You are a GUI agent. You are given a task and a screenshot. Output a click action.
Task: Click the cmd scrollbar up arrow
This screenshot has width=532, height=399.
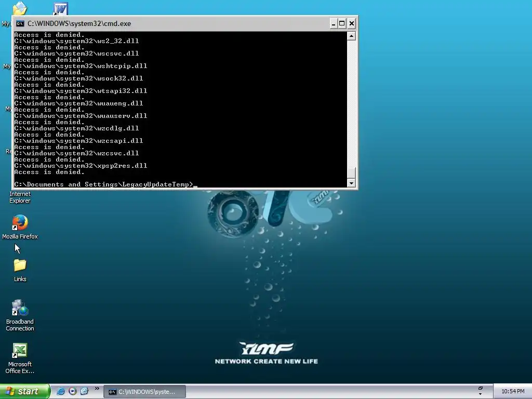pos(351,36)
